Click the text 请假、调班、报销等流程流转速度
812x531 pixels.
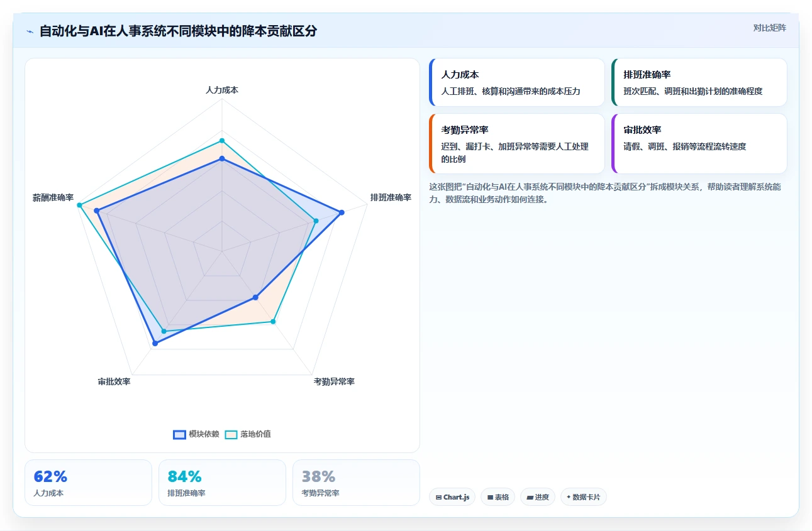point(684,146)
